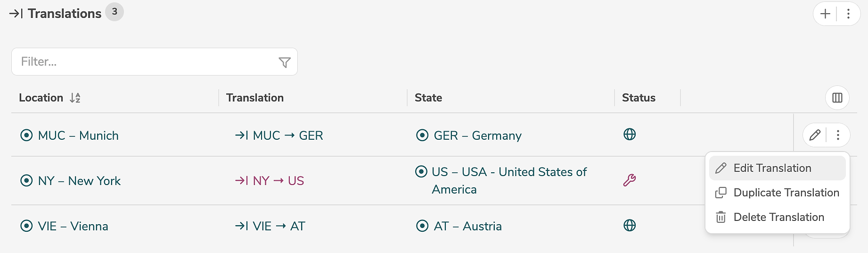Sort by Location column sort icon
868x253 pixels.
[x=75, y=98]
